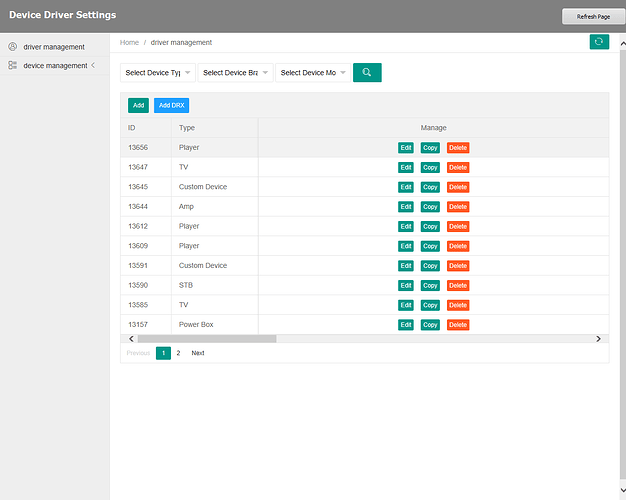Click the magnifier search button

pyautogui.click(x=367, y=73)
